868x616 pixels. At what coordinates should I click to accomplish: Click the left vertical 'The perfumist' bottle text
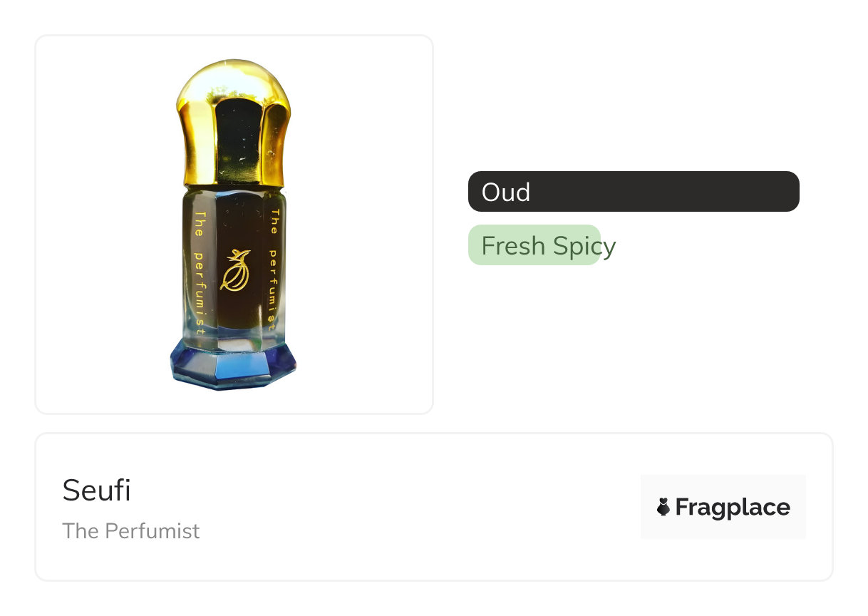pyautogui.click(x=199, y=273)
